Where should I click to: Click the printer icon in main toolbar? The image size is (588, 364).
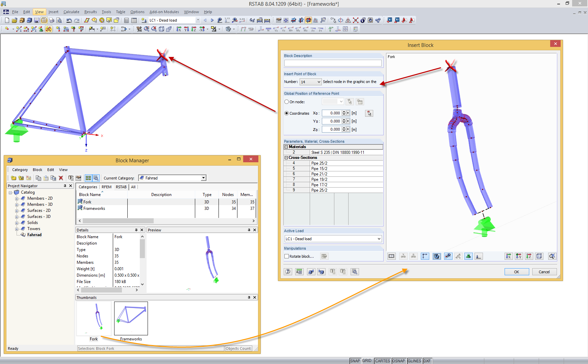coord(51,20)
